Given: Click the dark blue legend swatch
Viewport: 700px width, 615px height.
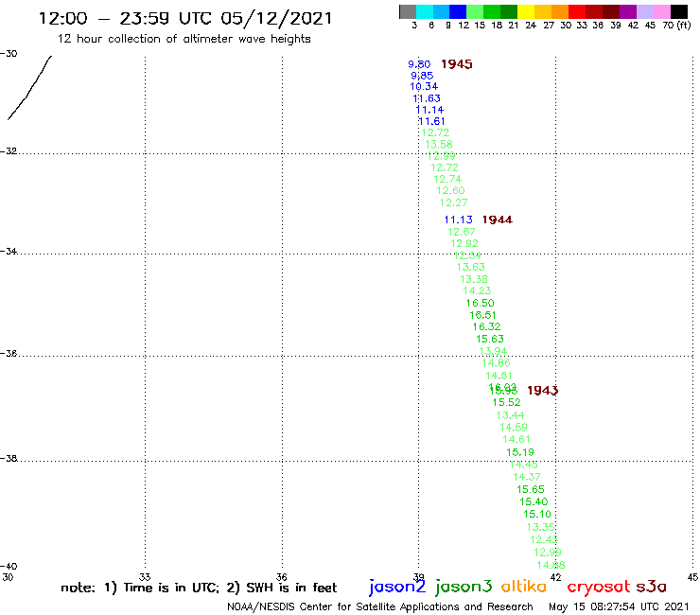Looking at the screenshot, I should coord(458,11).
